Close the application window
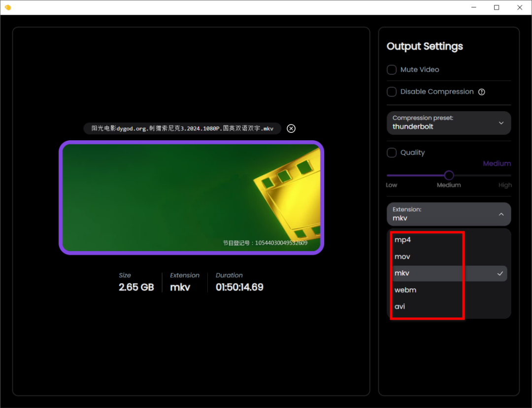Screen dimensions: 532x408 (520, 7)
